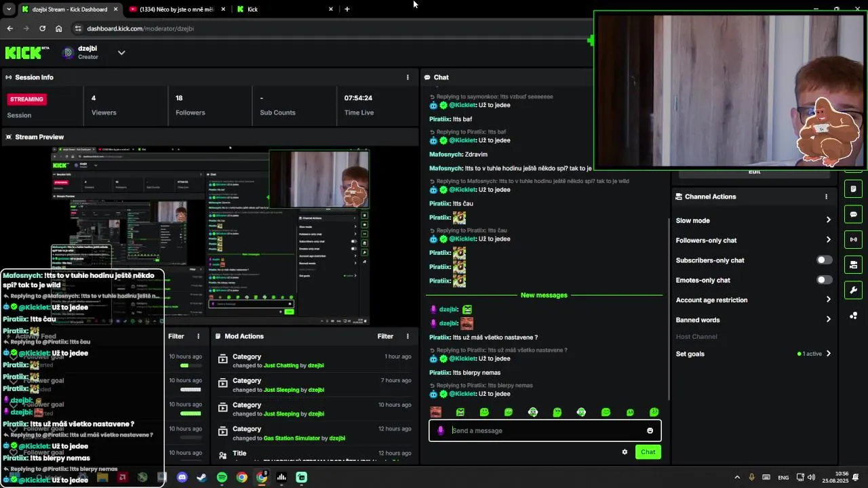Image resolution: width=868 pixels, height=488 pixels.
Task: Open Session Info three-dot options menu
Action: pos(408,77)
